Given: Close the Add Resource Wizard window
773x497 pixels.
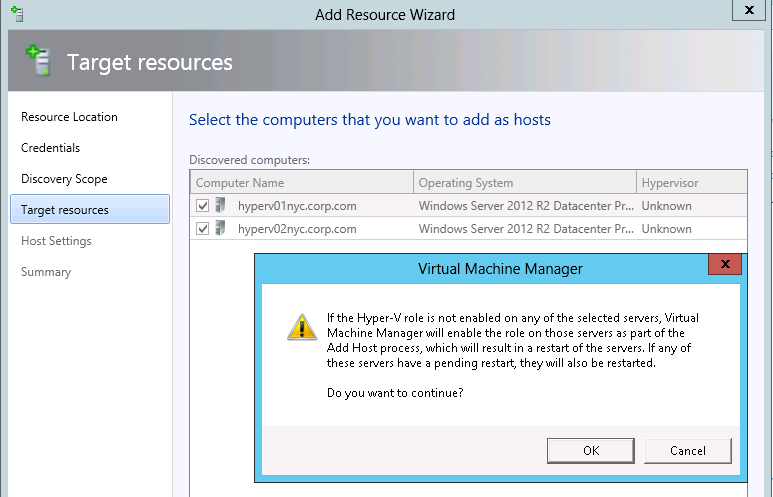Looking at the screenshot, I should [x=749, y=10].
